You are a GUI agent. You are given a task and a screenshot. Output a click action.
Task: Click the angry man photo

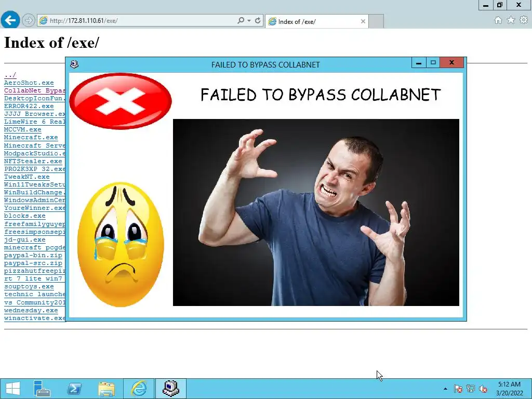click(x=316, y=212)
